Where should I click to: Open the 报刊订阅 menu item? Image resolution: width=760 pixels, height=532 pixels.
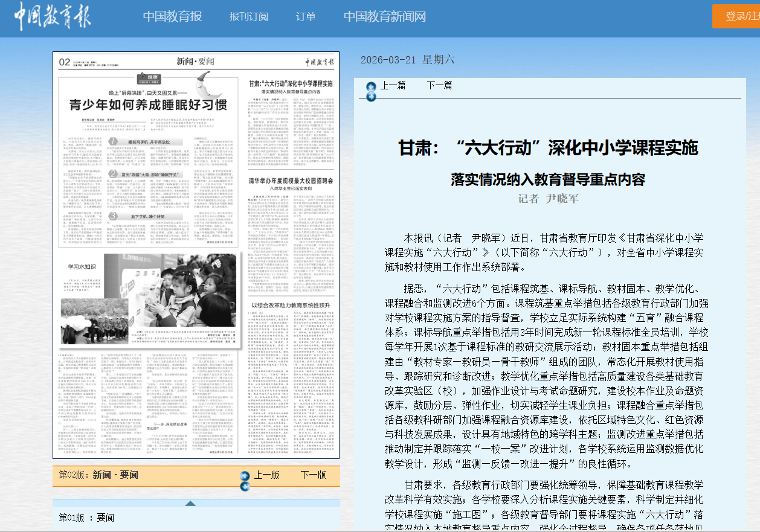pyautogui.click(x=248, y=17)
